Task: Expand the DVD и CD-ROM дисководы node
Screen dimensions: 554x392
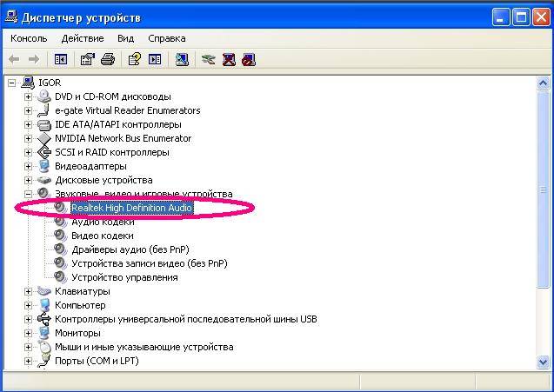Action: click(28, 96)
